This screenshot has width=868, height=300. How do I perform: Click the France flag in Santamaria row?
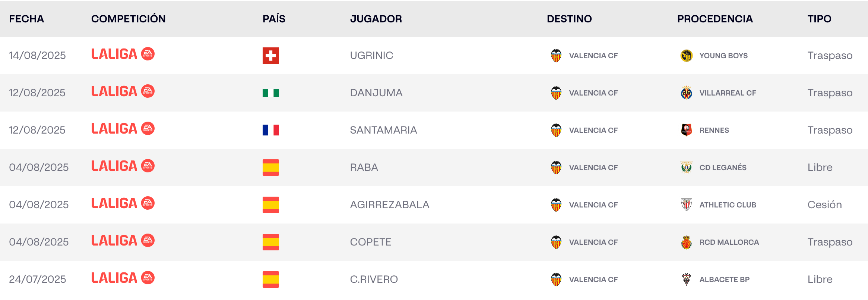click(271, 130)
